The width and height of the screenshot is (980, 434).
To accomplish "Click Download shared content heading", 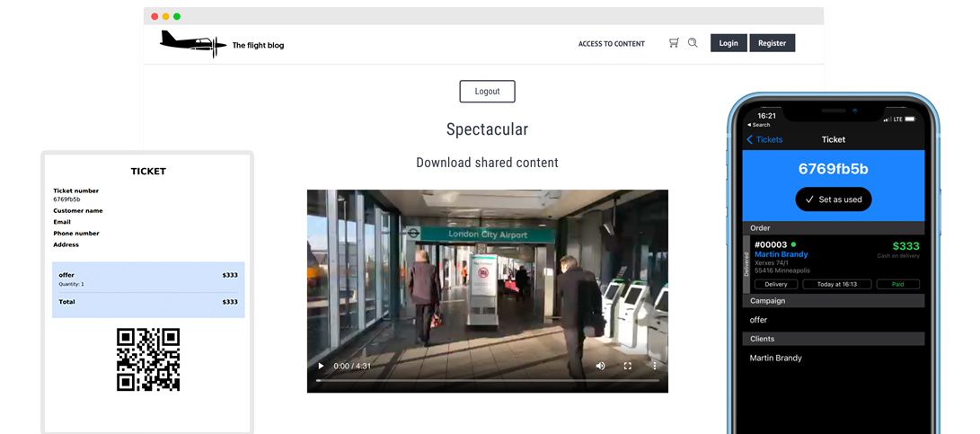I will click(487, 163).
